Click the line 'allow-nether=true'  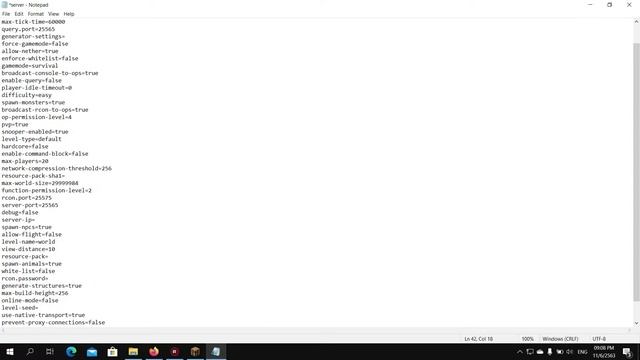[30, 51]
